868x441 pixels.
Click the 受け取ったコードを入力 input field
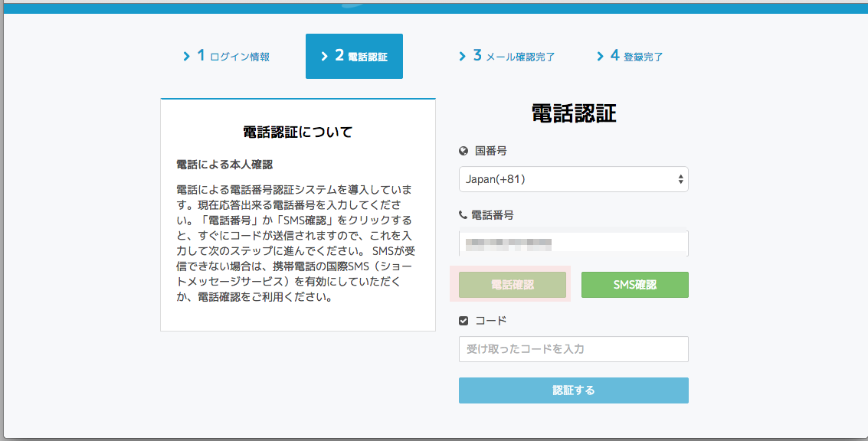click(573, 349)
